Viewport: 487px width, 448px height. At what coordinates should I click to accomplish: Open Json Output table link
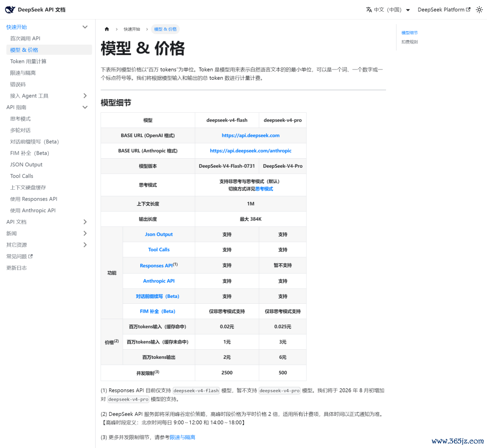point(159,234)
